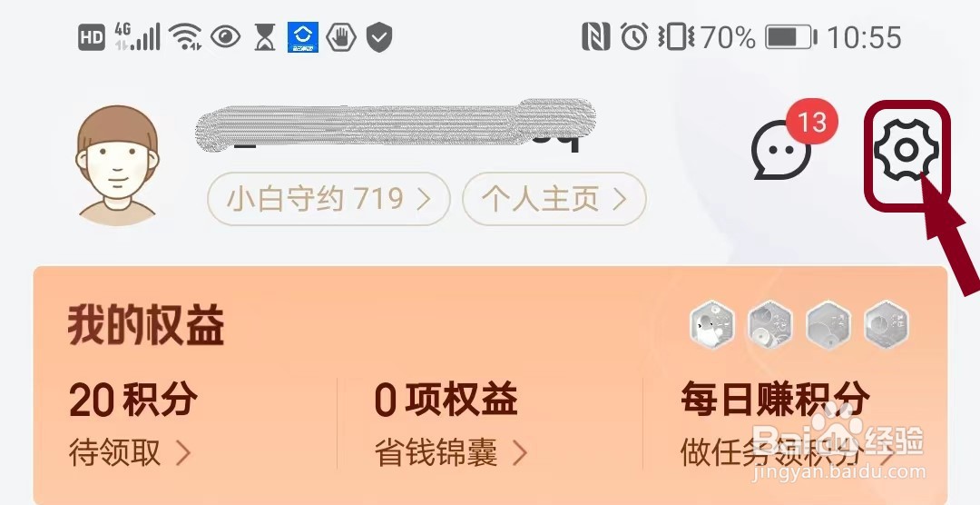Tap the eye comfort status icon
This screenshot has width=980, height=505.
pyautogui.click(x=226, y=37)
